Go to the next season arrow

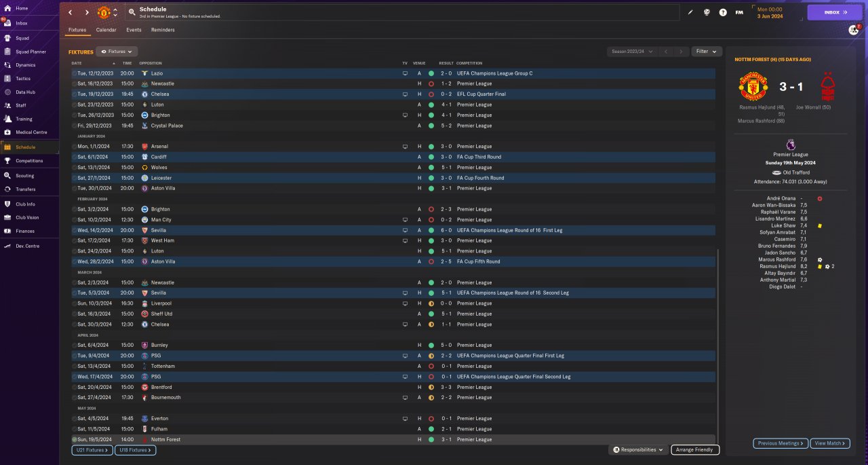point(682,52)
